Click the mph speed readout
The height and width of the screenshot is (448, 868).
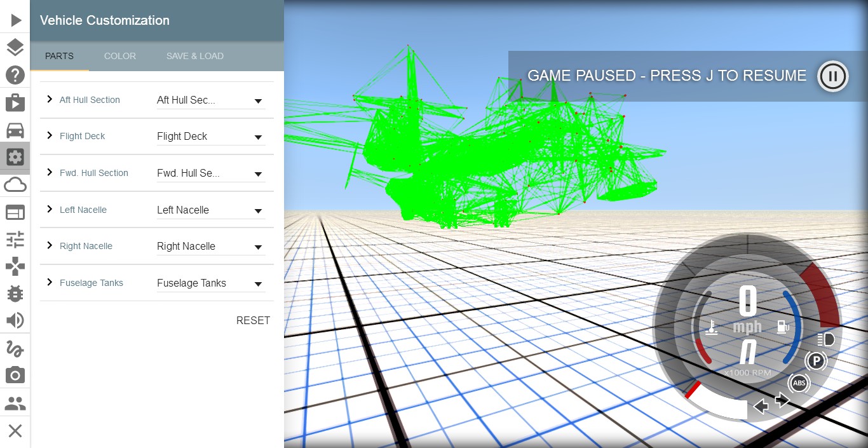[x=747, y=327]
